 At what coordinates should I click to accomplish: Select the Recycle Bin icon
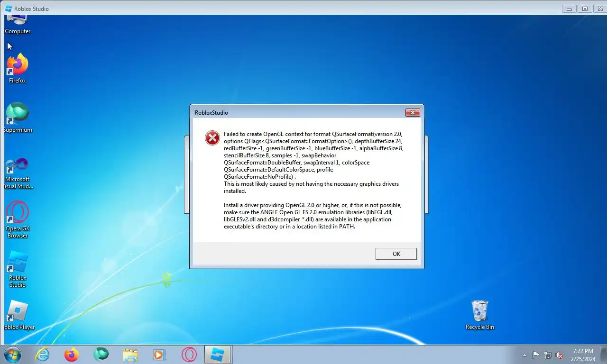[480, 315]
